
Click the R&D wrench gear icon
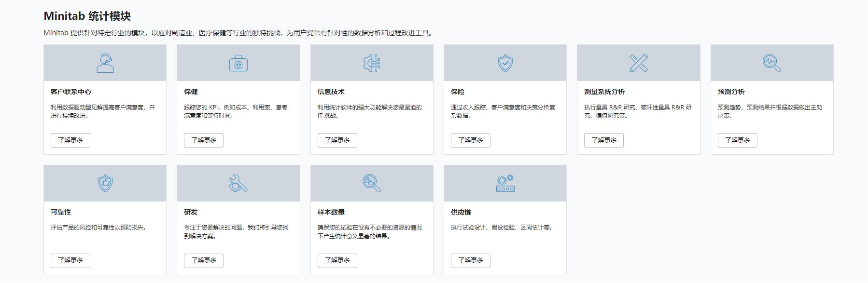click(x=238, y=183)
